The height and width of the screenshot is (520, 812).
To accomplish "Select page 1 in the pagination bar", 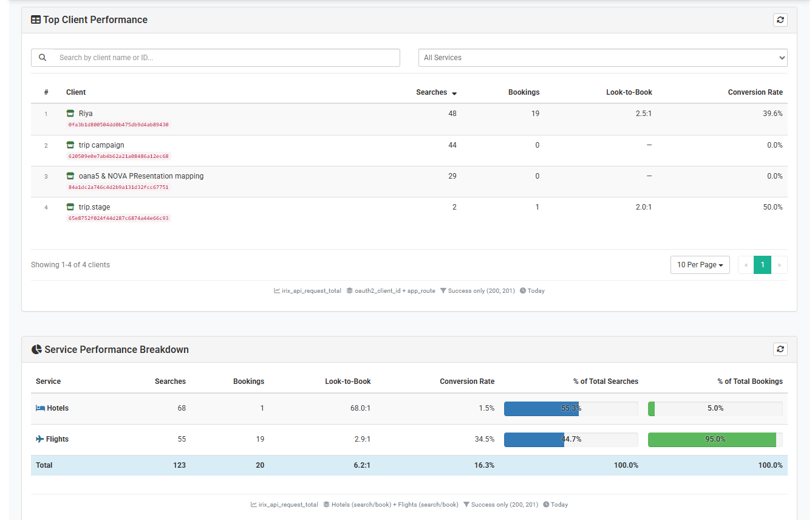I will pos(762,264).
